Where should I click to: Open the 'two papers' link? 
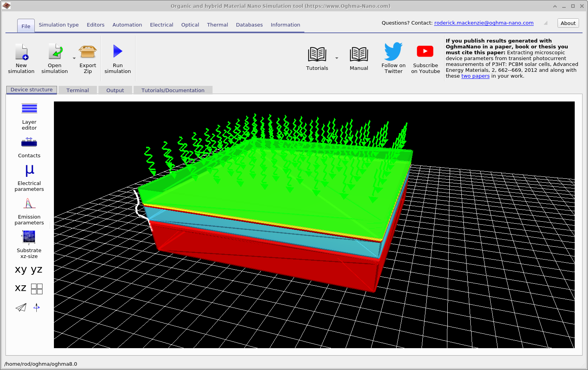coord(475,76)
